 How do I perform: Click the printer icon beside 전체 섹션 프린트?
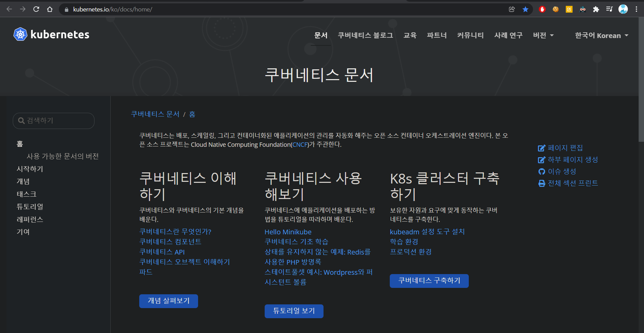tap(541, 184)
